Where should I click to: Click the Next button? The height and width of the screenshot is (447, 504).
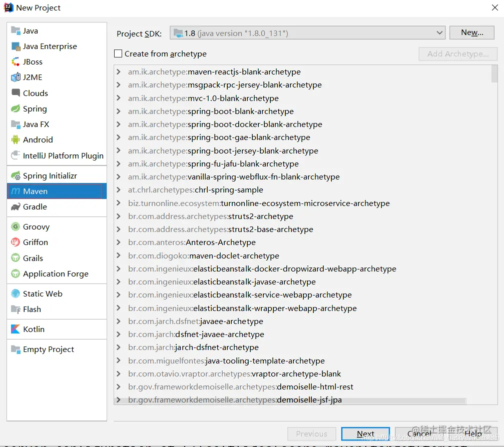[365, 434]
